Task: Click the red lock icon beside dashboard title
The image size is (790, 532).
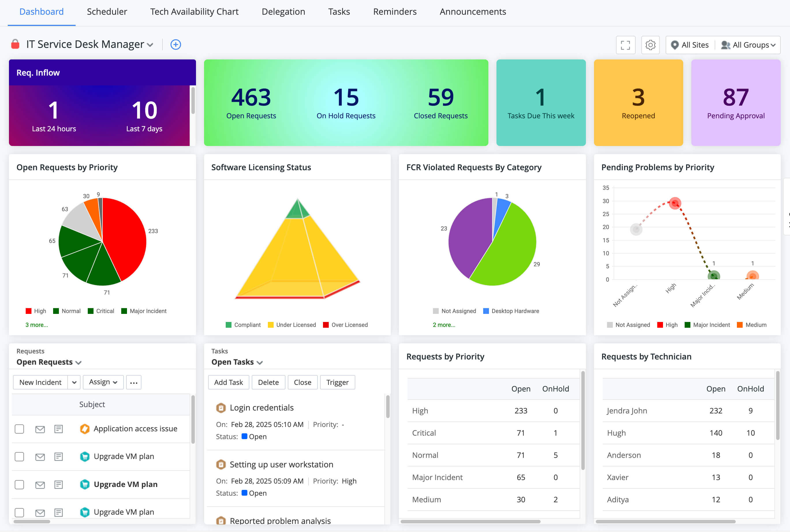Action: pyautogui.click(x=15, y=44)
